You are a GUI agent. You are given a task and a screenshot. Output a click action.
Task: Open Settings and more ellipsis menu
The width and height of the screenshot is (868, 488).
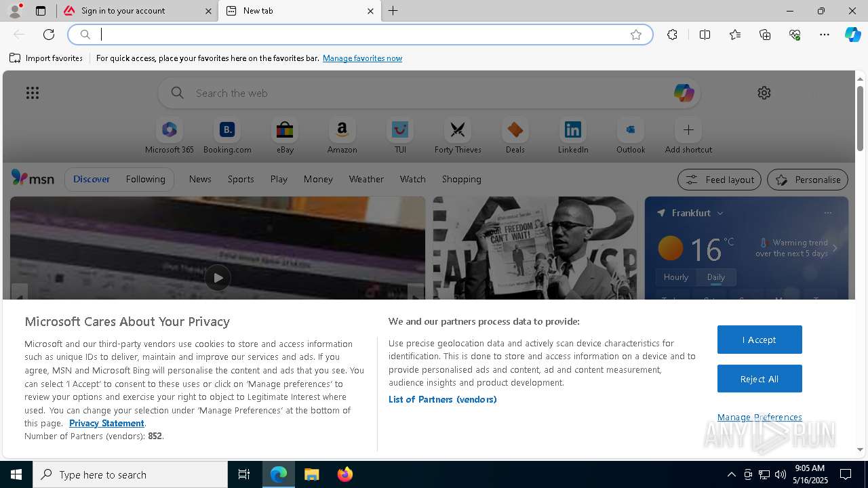pos(825,35)
